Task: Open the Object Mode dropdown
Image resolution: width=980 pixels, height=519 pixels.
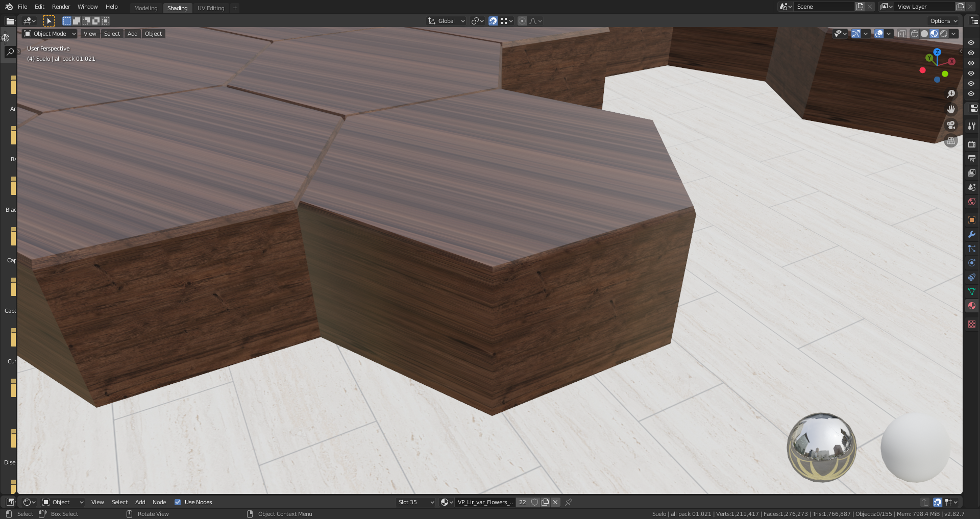Action: 50,34
